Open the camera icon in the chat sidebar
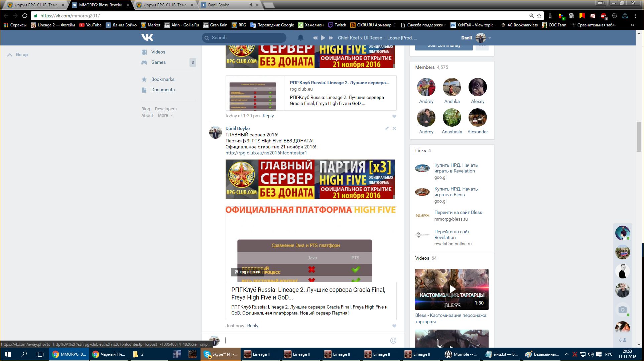This screenshot has height=361, width=644. point(622,310)
